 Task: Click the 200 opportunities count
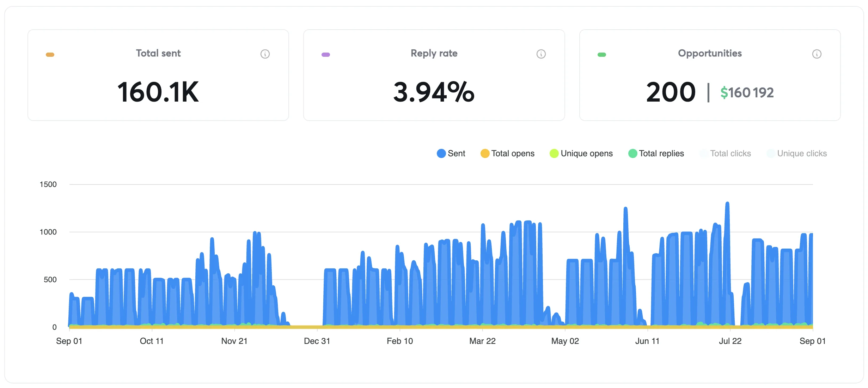[671, 92]
